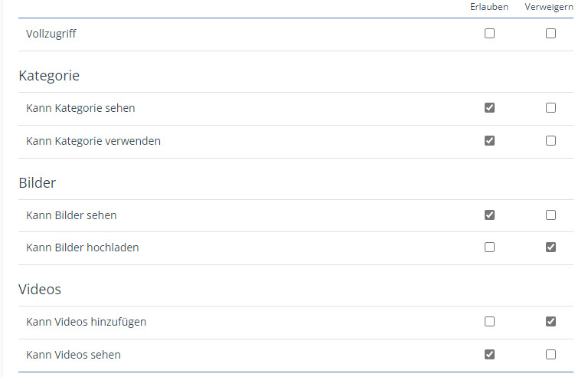This screenshot has width=588, height=377.
Task: Click the Vollzugriff permission label
Action: point(51,34)
